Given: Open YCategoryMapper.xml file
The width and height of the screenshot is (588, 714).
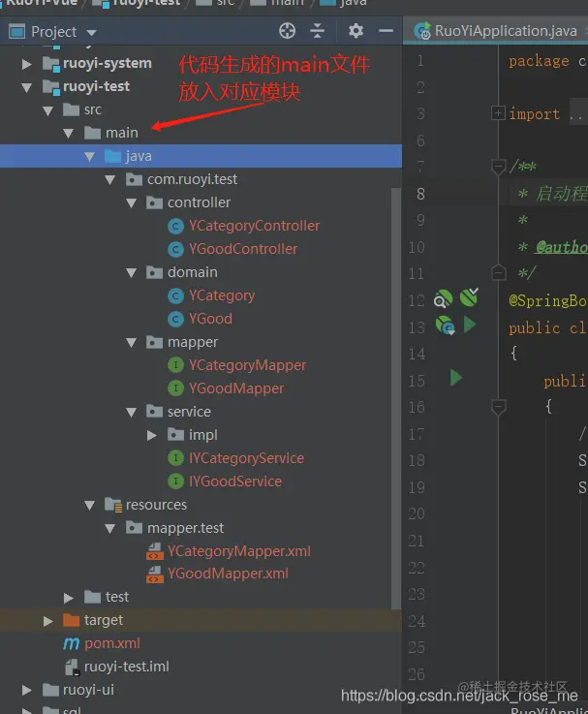Looking at the screenshot, I should click(238, 551).
